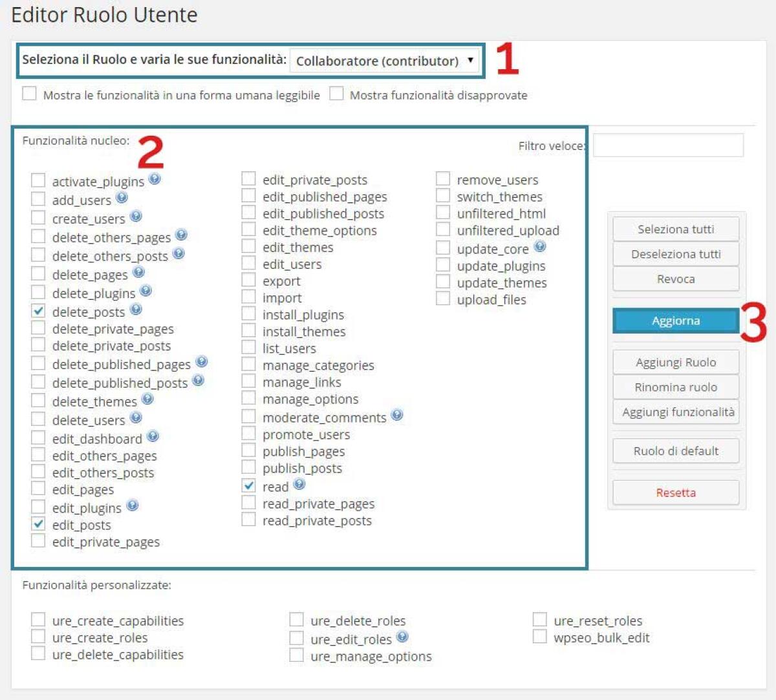776x700 pixels.
Task: Click the help icon next to activate_plugins
Action: click(x=155, y=180)
